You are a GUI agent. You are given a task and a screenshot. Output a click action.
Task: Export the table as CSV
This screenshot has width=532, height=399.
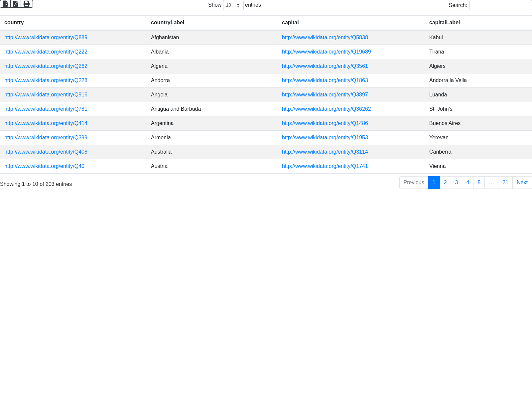[x=5, y=4]
